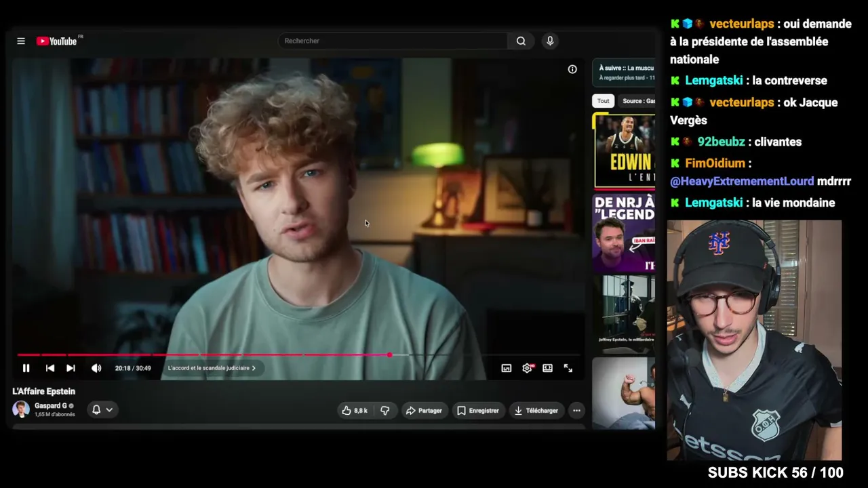Skip to the next video
The width and height of the screenshot is (868, 488).
(x=71, y=368)
